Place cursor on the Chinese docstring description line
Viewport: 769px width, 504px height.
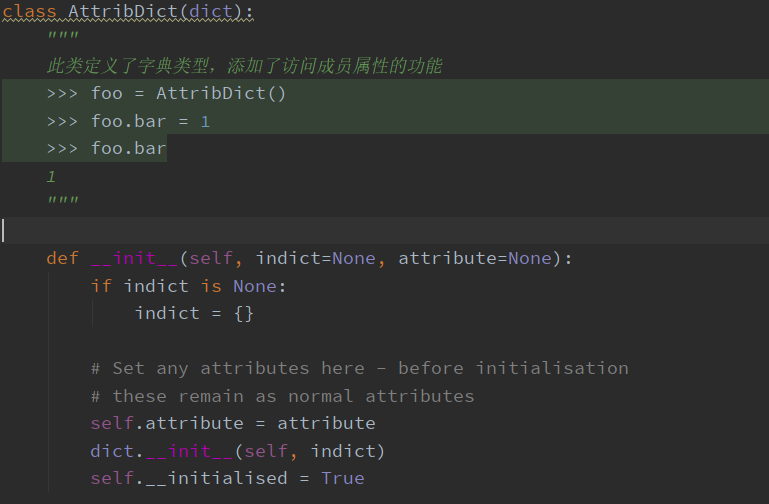point(244,67)
